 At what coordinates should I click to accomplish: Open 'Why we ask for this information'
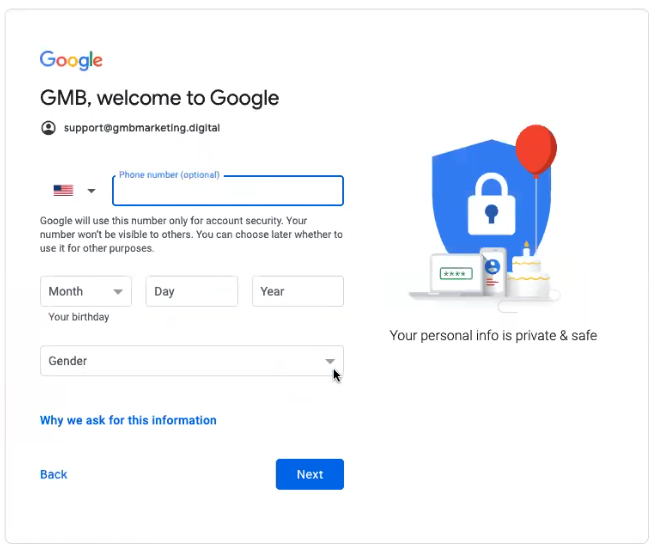tap(128, 420)
